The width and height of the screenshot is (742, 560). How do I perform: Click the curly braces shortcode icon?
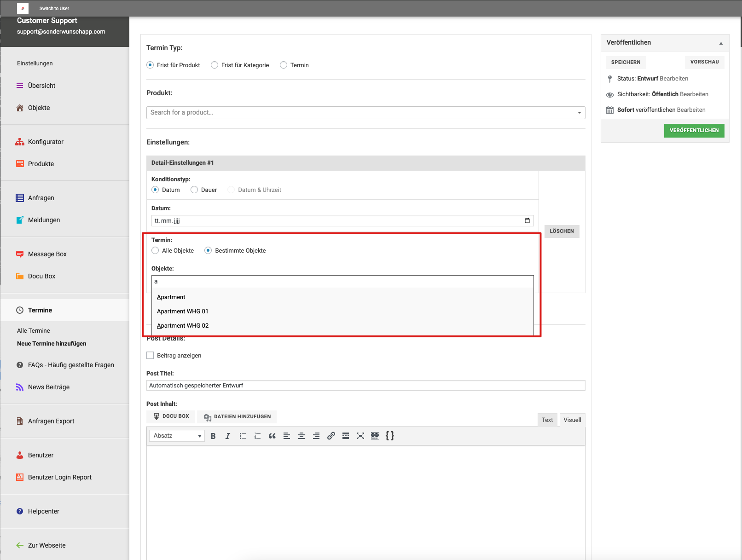(x=390, y=436)
